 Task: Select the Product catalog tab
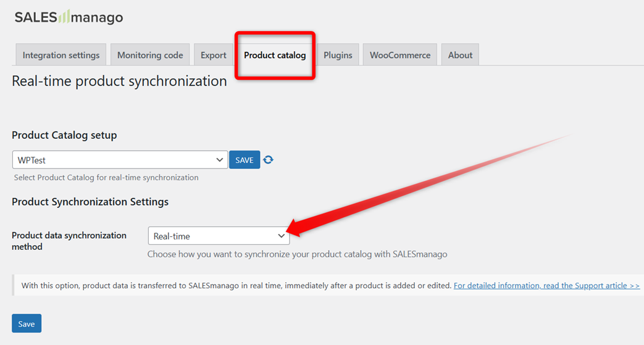pos(275,55)
